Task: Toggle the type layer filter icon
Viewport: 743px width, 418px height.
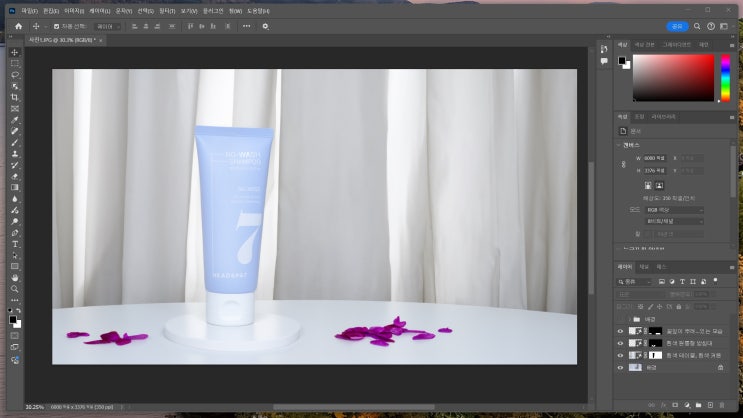Action: point(682,282)
